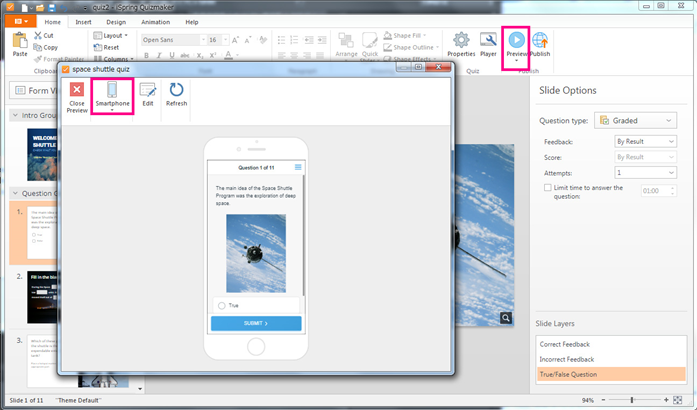
Task: Decrease the paragraph indent
Action: (308, 40)
